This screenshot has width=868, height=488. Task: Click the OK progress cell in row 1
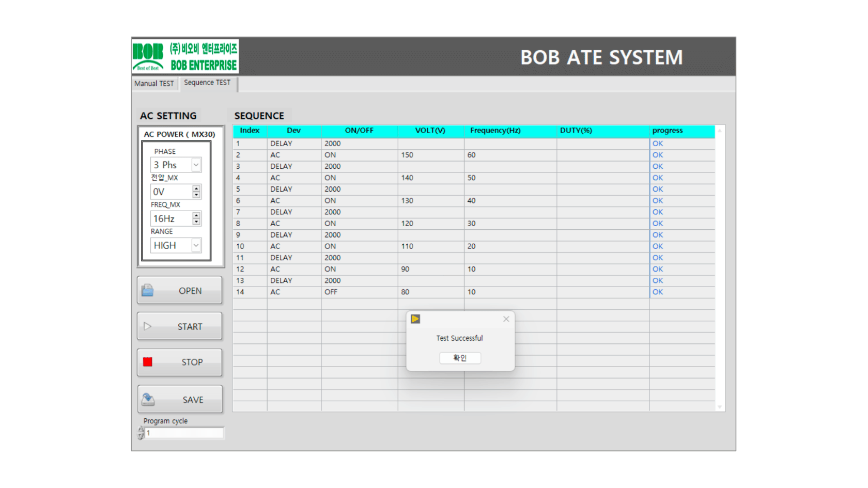click(x=683, y=144)
